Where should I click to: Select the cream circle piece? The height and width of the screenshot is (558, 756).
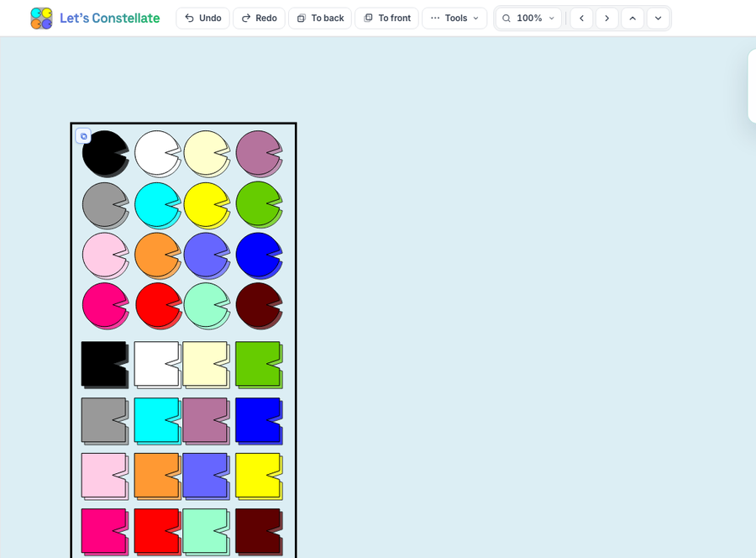pyautogui.click(x=207, y=154)
